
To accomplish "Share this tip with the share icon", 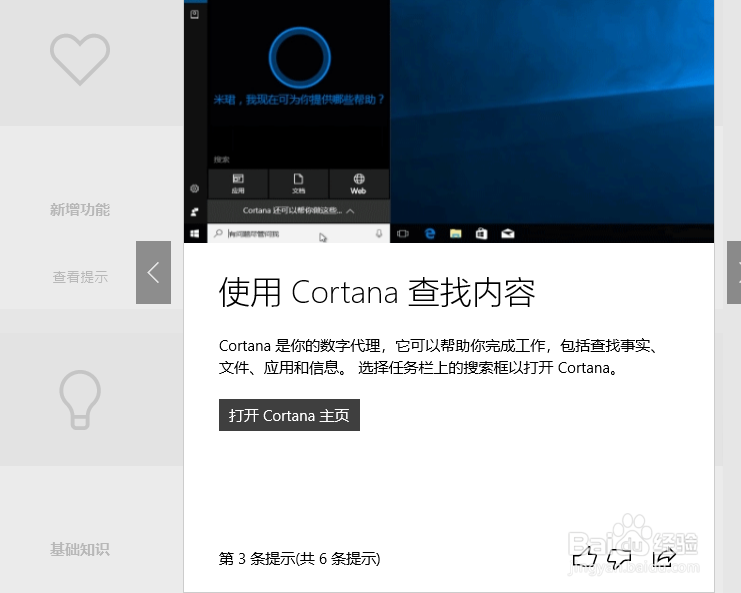I will click(x=663, y=558).
